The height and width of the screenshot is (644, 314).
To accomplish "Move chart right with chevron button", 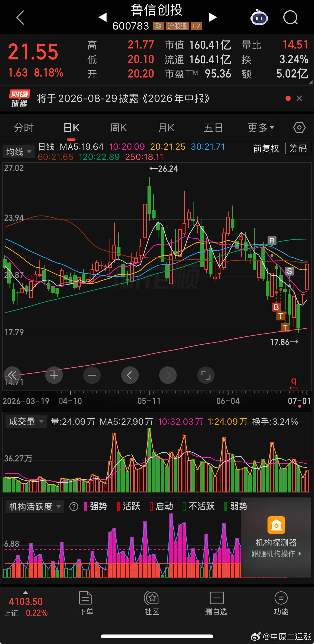I will pos(168,375).
